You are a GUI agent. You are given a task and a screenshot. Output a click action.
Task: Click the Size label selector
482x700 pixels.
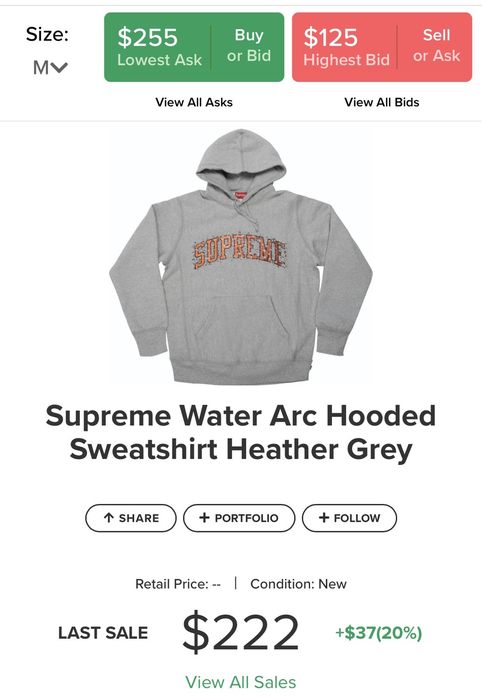coord(47,34)
